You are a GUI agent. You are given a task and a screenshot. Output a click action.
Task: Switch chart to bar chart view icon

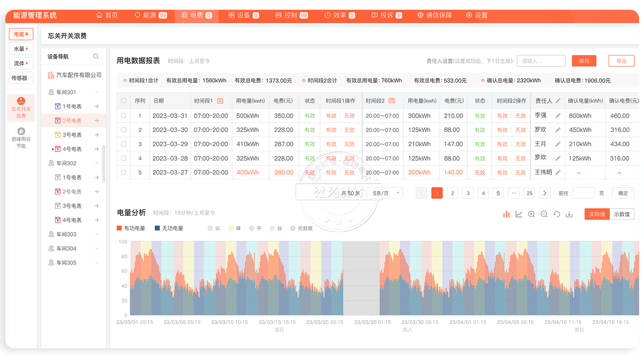click(x=506, y=214)
